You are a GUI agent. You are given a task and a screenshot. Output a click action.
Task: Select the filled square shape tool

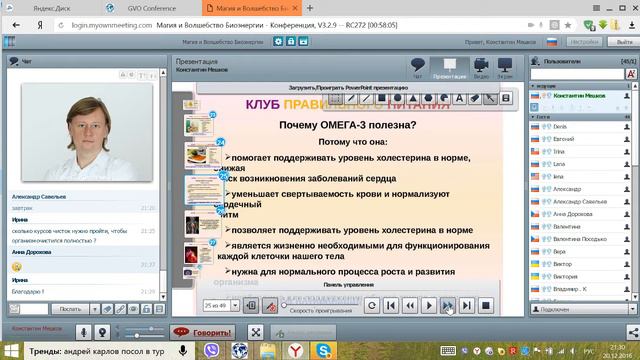coord(382,98)
